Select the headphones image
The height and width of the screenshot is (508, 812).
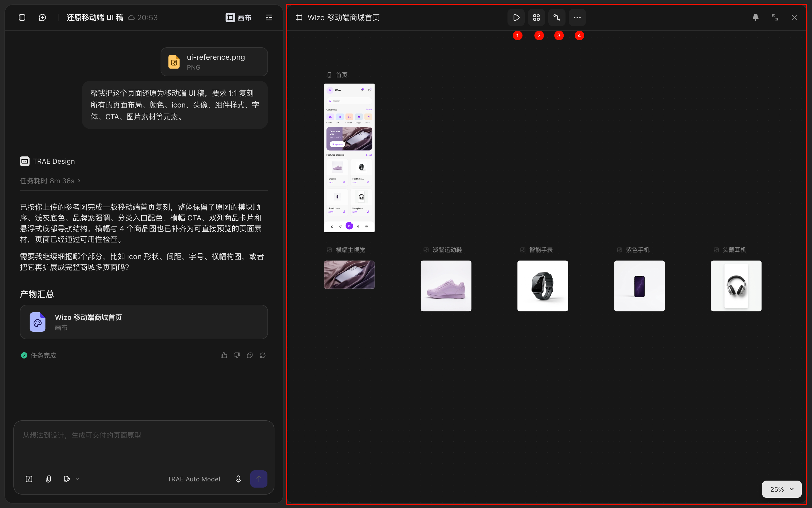[x=736, y=286]
